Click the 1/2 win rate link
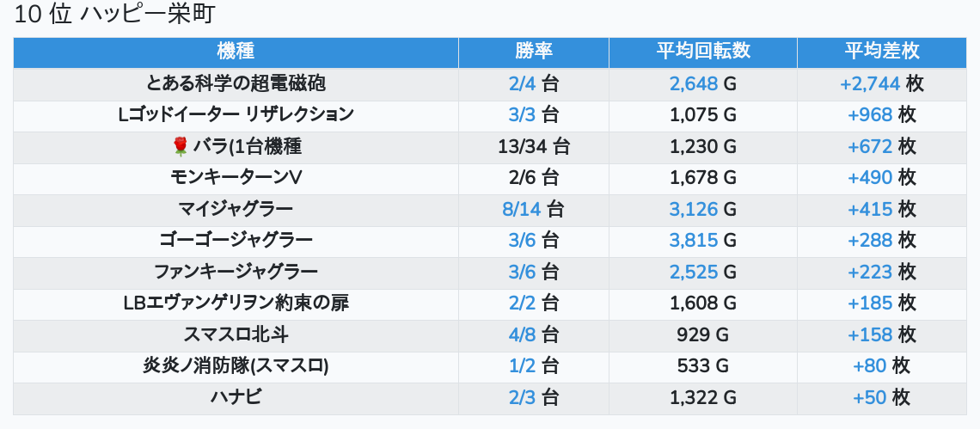Image resolution: width=980 pixels, height=429 pixels. 522,366
